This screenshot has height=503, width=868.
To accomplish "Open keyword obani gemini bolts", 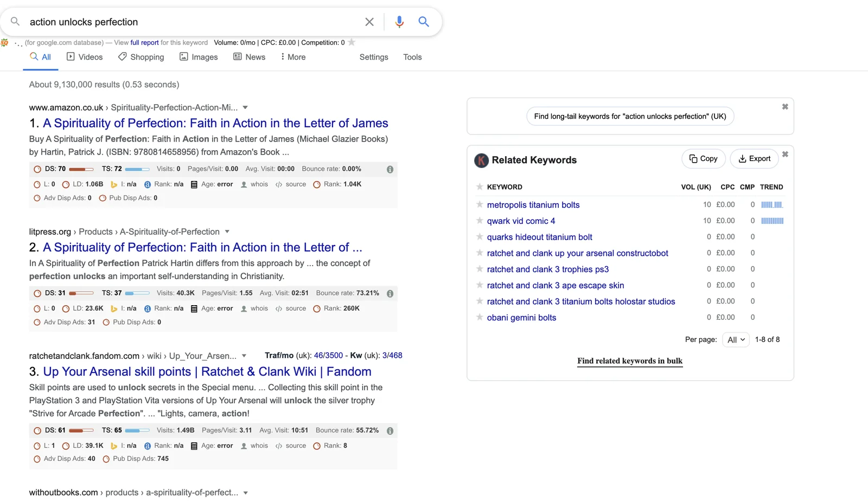I will click(521, 318).
